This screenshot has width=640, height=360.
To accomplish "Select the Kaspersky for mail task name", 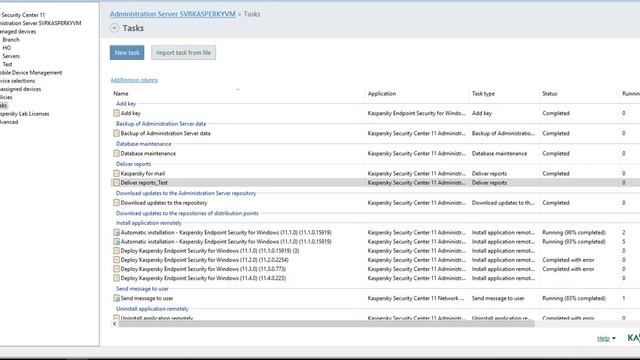I will point(143,173).
